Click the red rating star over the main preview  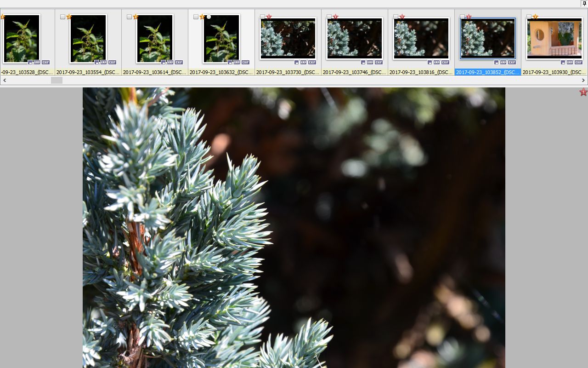tap(583, 92)
